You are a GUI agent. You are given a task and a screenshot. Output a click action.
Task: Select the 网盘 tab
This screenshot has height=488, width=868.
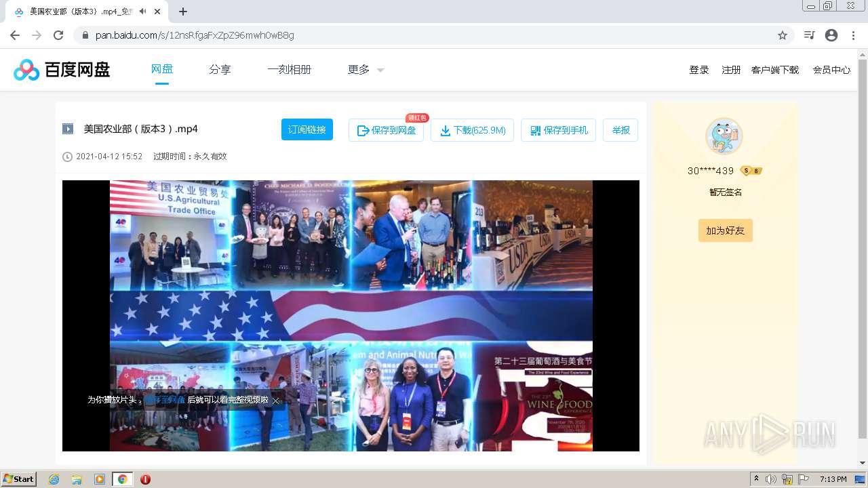162,69
